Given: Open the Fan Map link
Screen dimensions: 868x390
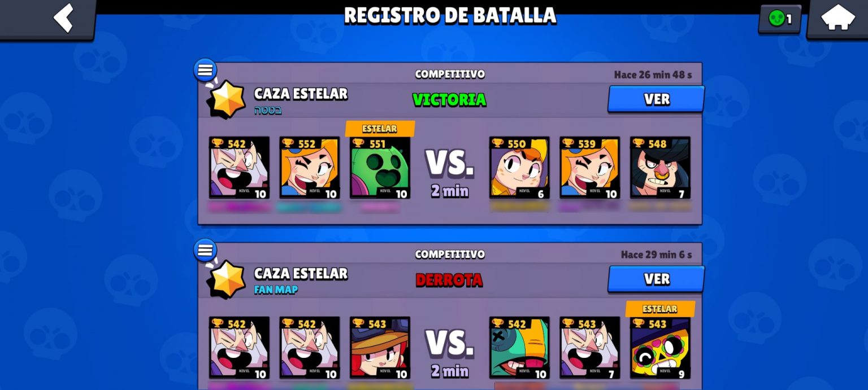Looking at the screenshot, I should click(x=276, y=290).
